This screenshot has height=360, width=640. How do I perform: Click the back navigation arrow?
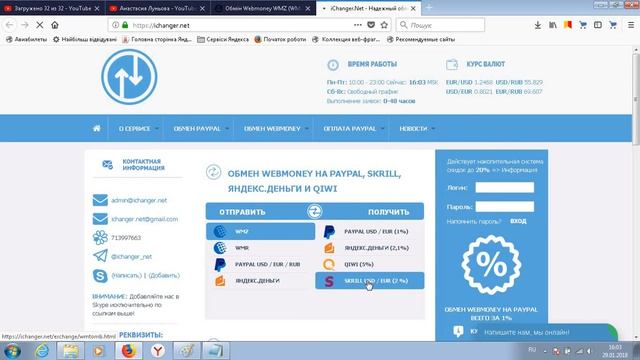[x=9, y=25]
